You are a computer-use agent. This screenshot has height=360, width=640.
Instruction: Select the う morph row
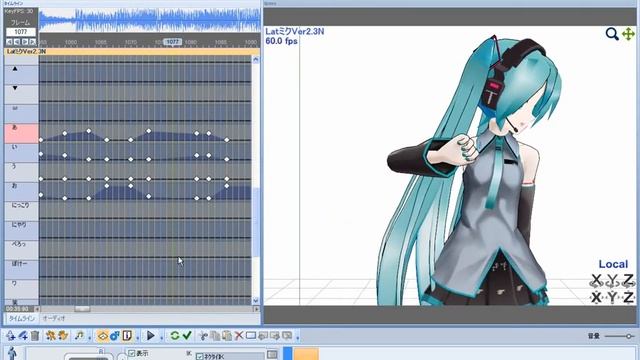coord(21,172)
